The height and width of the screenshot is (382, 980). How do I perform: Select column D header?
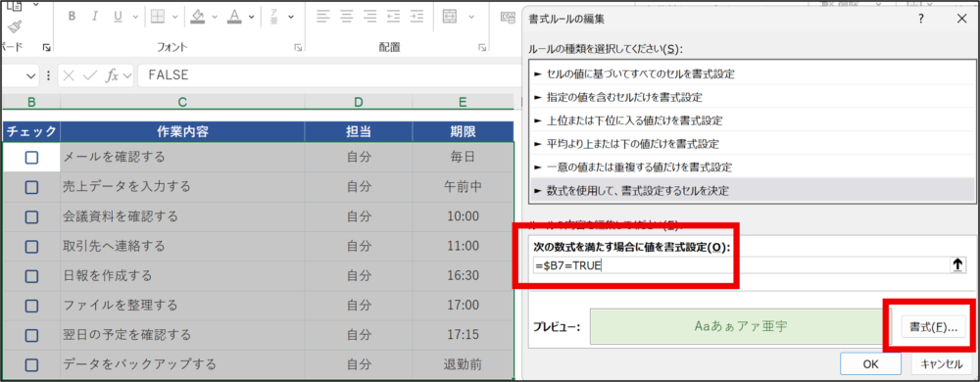click(359, 102)
